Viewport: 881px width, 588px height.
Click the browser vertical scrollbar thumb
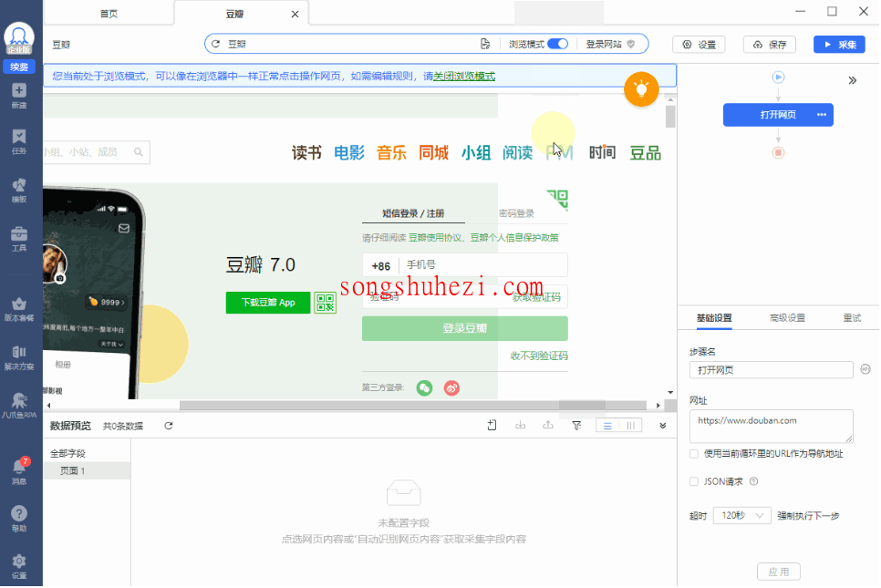[670, 117]
